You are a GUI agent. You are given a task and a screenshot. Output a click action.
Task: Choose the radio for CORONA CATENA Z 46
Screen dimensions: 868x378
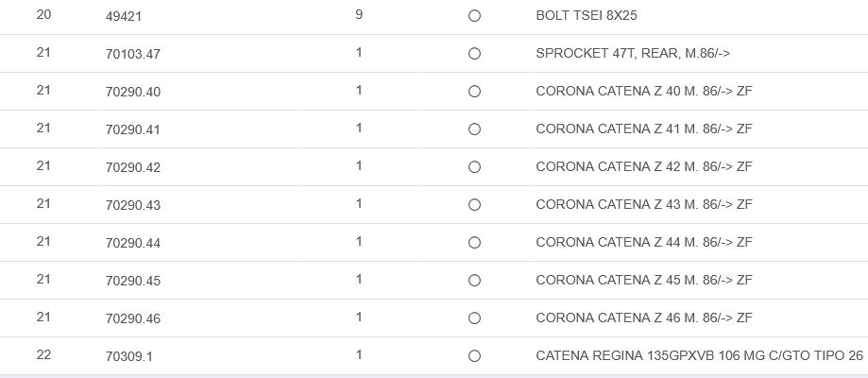(474, 318)
